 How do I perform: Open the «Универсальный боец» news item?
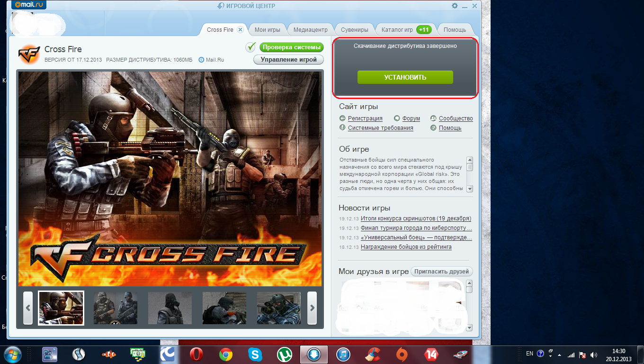(417, 237)
